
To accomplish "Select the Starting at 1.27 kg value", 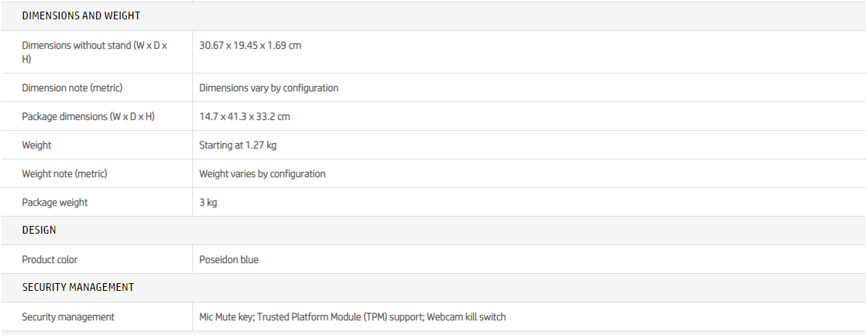I will [238, 145].
